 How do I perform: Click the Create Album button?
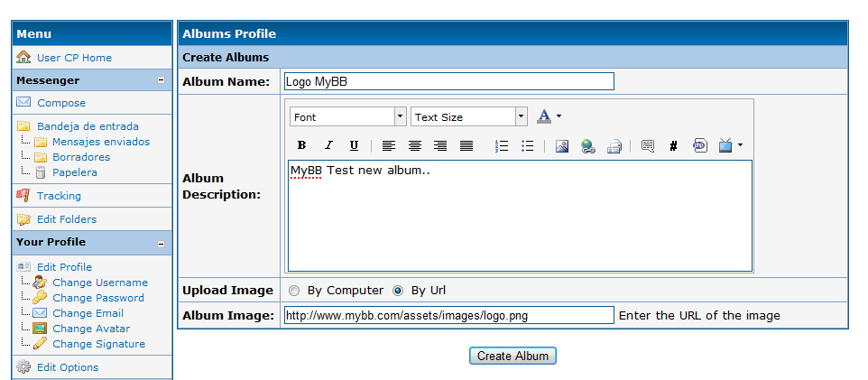(x=512, y=356)
